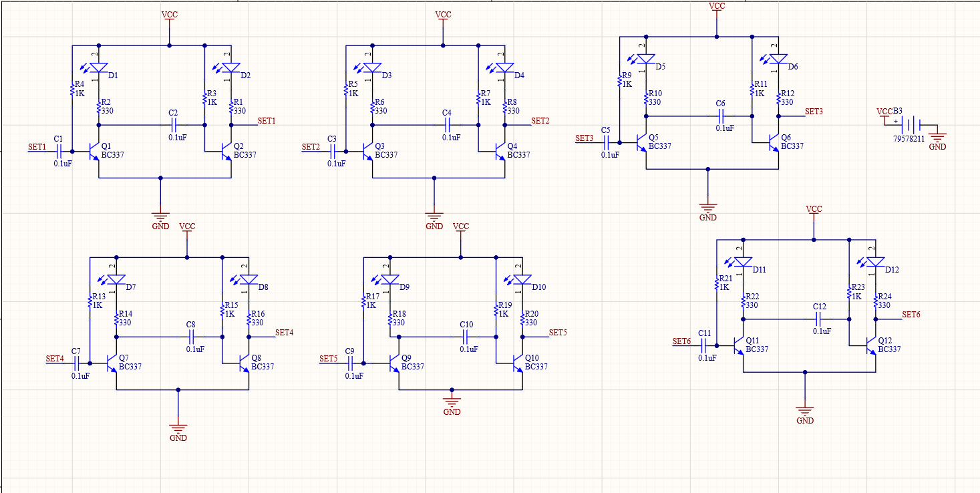Image resolution: width=980 pixels, height=493 pixels.
Task: Click SET3 net label right of R12
Action: coord(814,112)
